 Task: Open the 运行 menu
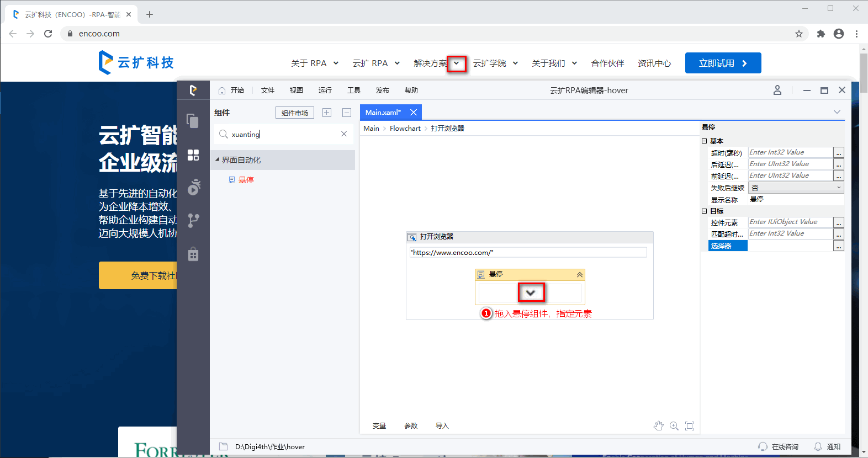tap(325, 90)
